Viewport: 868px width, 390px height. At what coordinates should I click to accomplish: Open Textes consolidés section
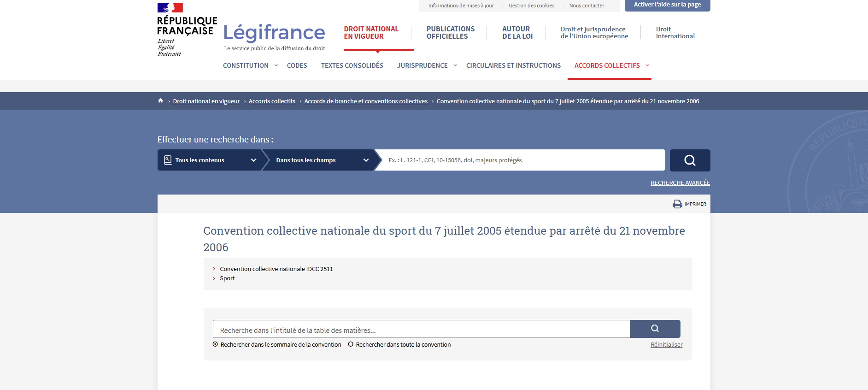tap(352, 65)
